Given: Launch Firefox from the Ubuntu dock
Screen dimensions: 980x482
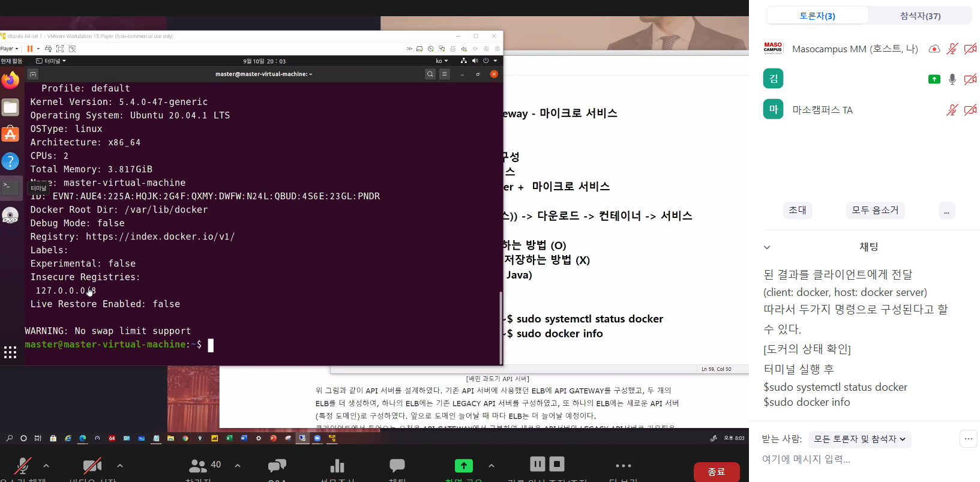Looking at the screenshot, I should (x=10, y=80).
